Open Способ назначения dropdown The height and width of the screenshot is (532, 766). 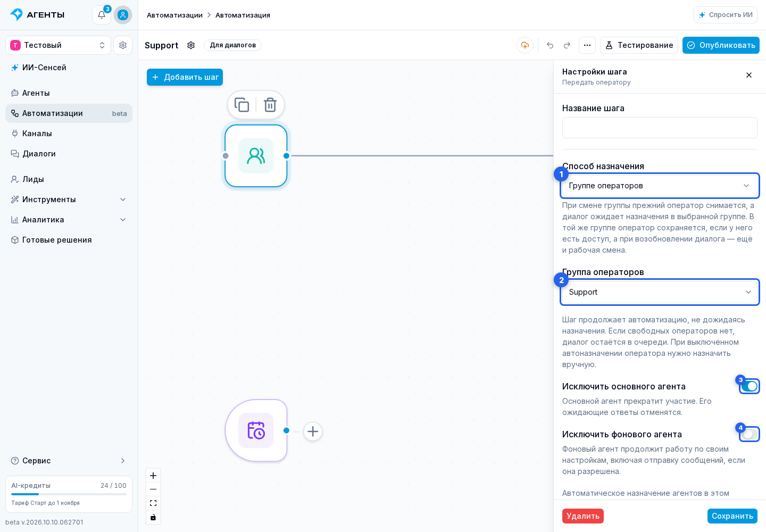click(660, 186)
